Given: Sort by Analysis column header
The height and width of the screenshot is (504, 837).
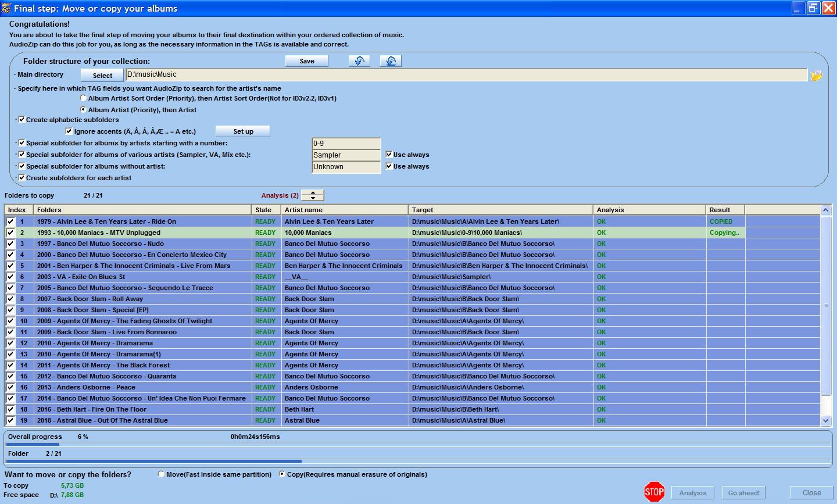Looking at the screenshot, I should click(x=649, y=210).
